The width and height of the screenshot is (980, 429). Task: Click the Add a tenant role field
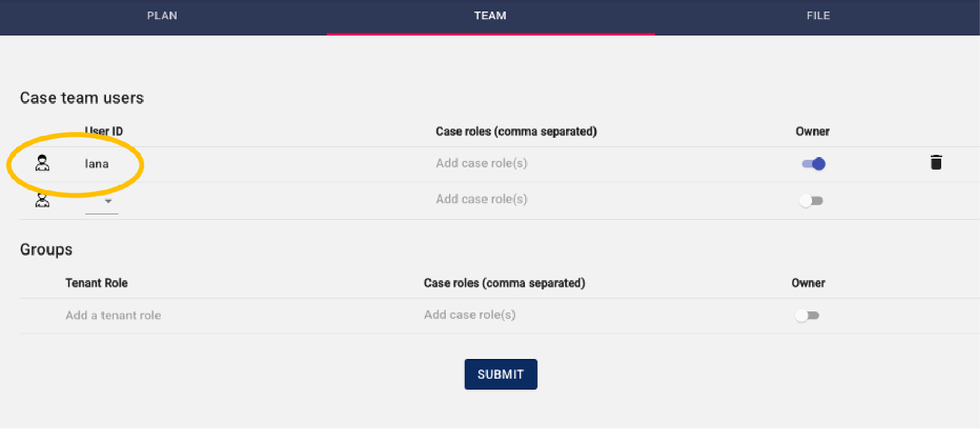click(x=113, y=315)
